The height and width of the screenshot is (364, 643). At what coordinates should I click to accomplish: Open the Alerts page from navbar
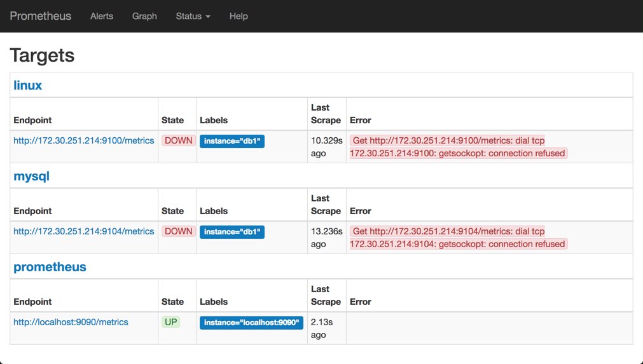[102, 16]
